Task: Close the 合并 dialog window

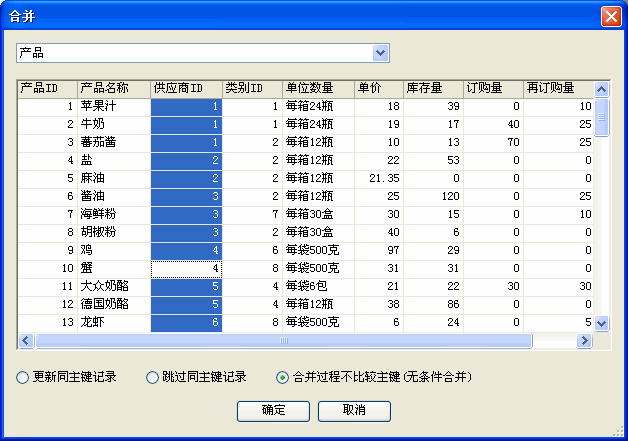Action: click(x=609, y=17)
